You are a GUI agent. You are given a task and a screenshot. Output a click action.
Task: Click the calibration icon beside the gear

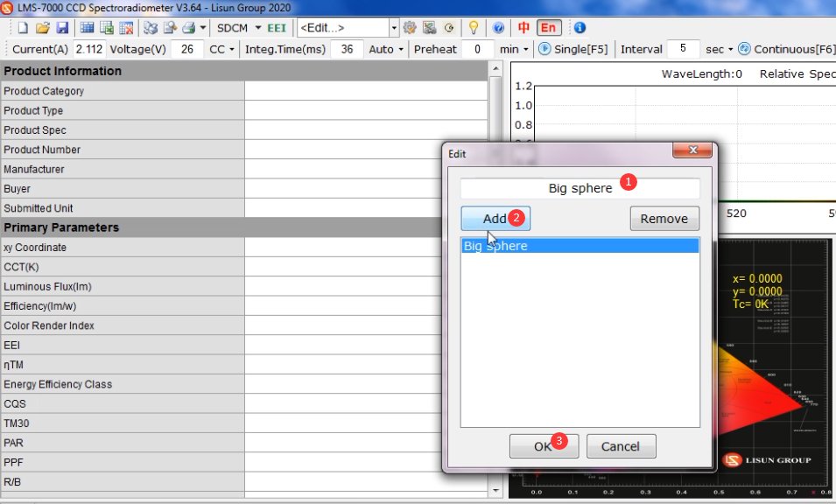429,28
